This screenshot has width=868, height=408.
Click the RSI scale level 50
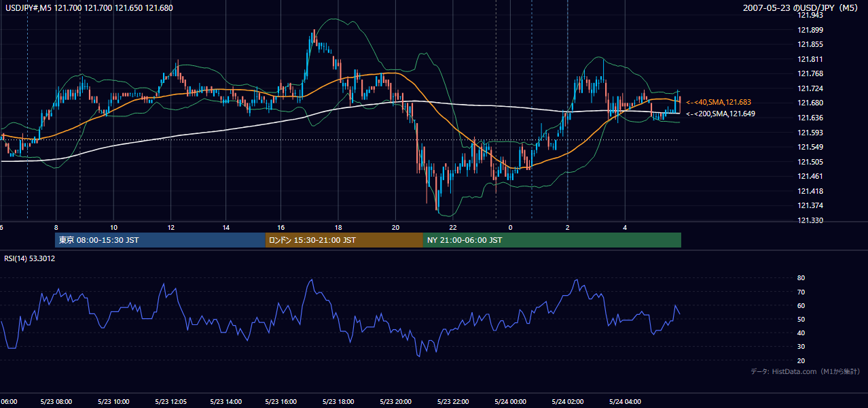[x=801, y=319]
